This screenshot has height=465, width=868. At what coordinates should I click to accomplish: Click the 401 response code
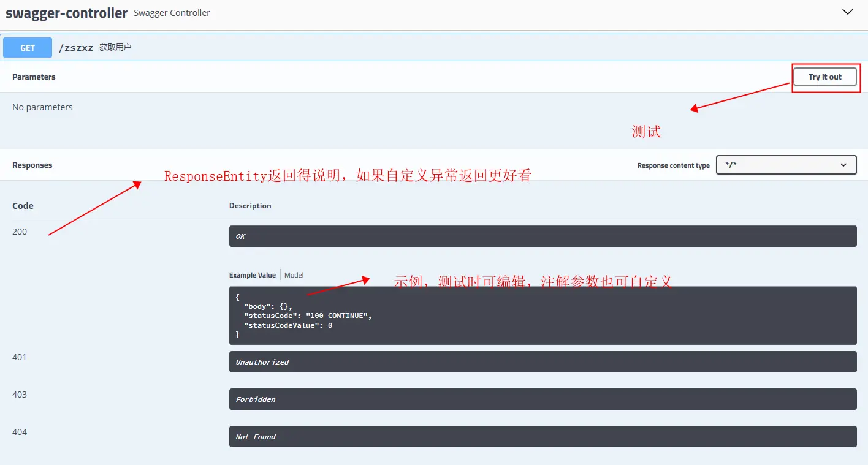(20, 357)
